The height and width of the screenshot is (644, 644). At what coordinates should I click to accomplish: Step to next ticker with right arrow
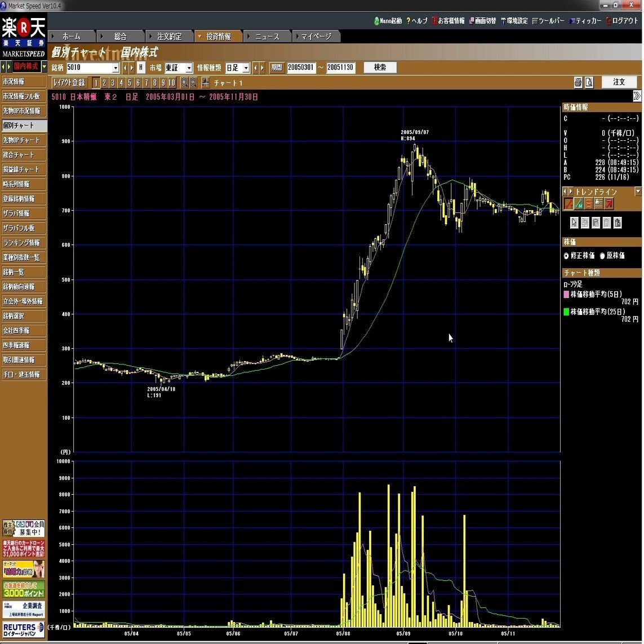coord(132,68)
